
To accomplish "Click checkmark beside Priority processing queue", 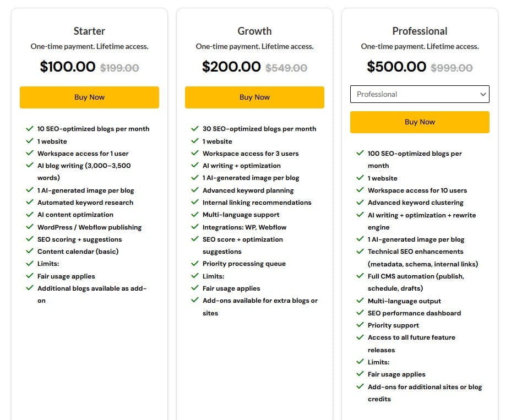I will (x=195, y=263).
